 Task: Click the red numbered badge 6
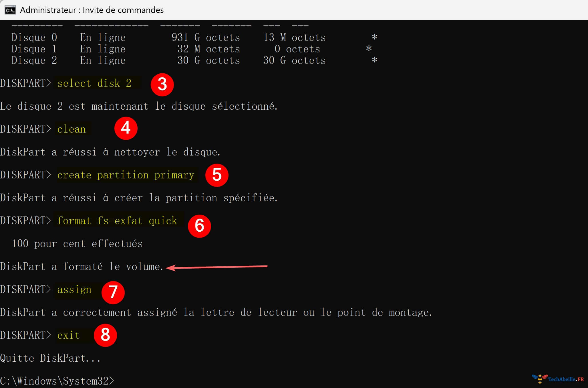(199, 226)
